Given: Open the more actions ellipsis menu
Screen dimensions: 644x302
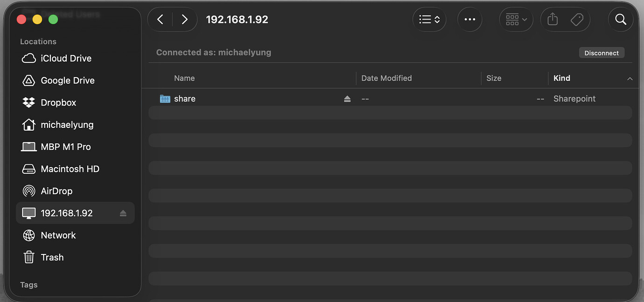Looking at the screenshot, I should click(x=469, y=19).
